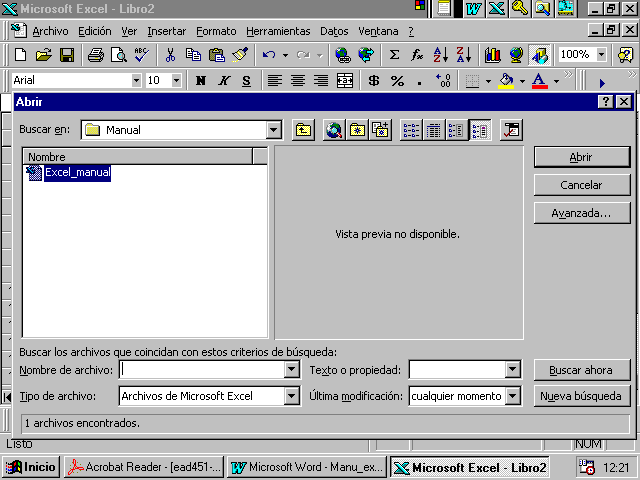
Task: Click Add to Favorites icon
Action: pos(380,130)
